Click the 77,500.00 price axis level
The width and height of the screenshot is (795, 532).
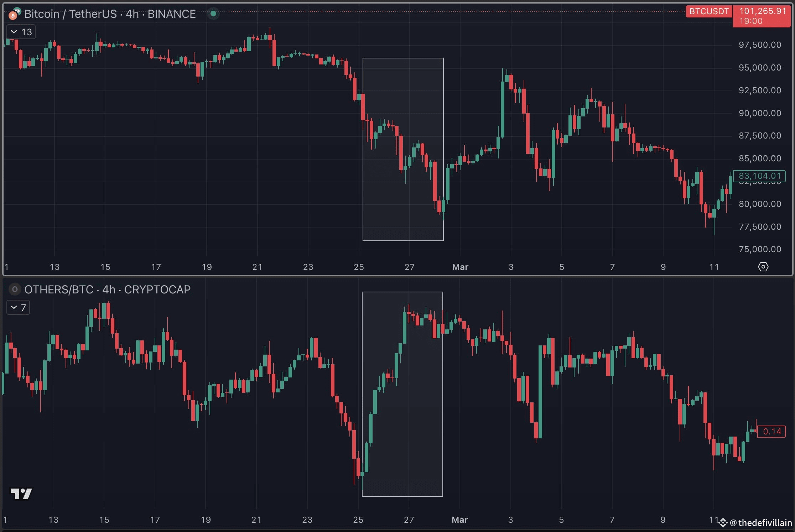point(760,227)
